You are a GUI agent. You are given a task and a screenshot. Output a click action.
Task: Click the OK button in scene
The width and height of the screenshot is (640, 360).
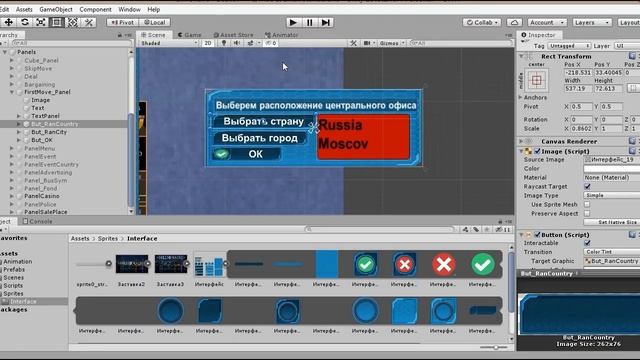click(246, 154)
